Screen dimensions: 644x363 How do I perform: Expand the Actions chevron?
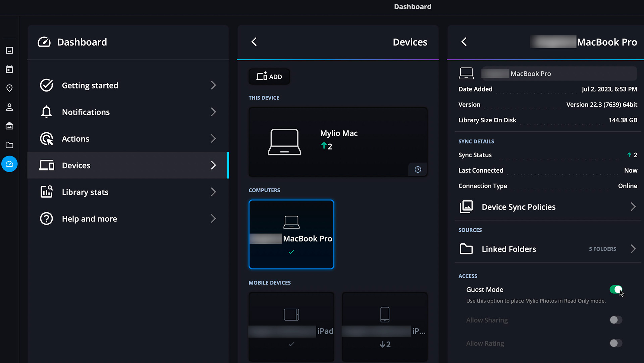click(213, 139)
